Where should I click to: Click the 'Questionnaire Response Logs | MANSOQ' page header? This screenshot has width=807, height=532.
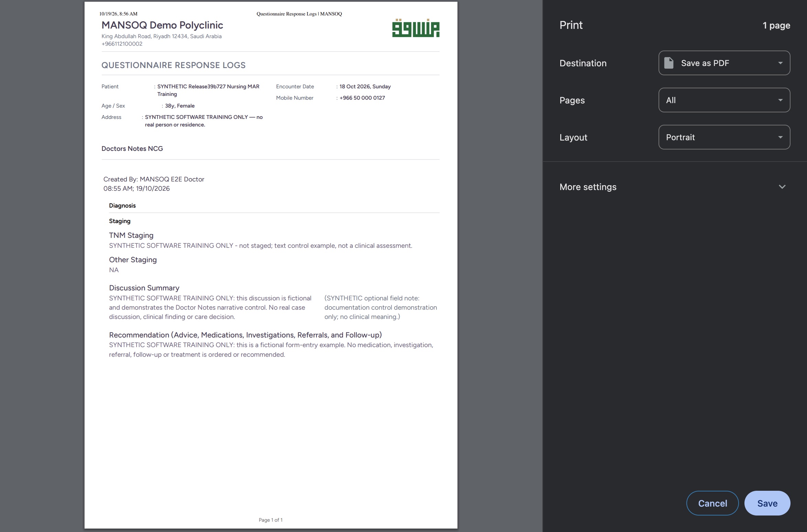[x=299, y=14]
